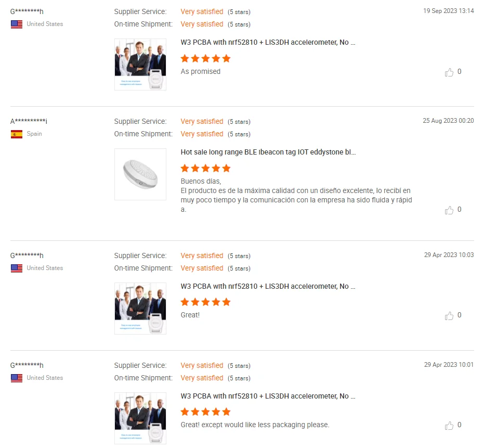Click the Spain flag icon
This screenshot has height=448, width=483.
17,134
